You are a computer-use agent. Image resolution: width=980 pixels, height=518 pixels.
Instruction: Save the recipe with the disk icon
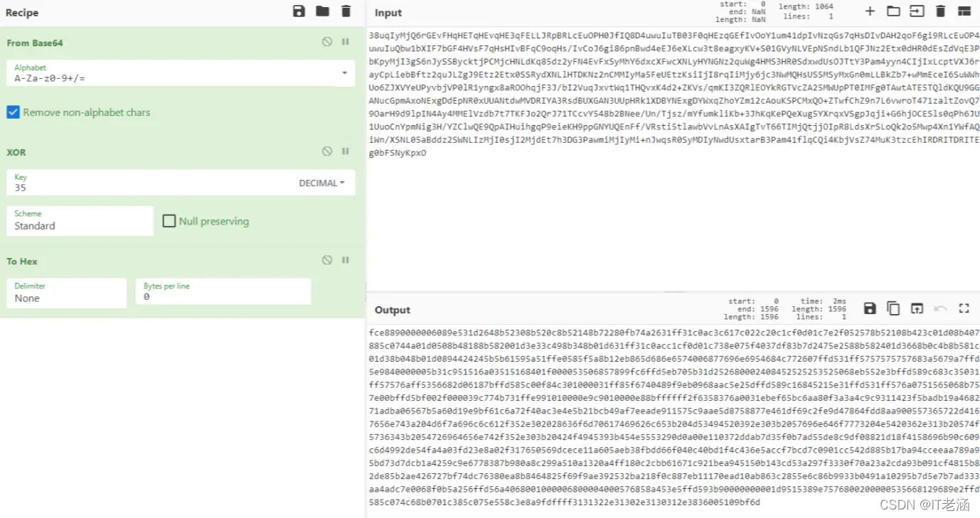tap(299, 11)
